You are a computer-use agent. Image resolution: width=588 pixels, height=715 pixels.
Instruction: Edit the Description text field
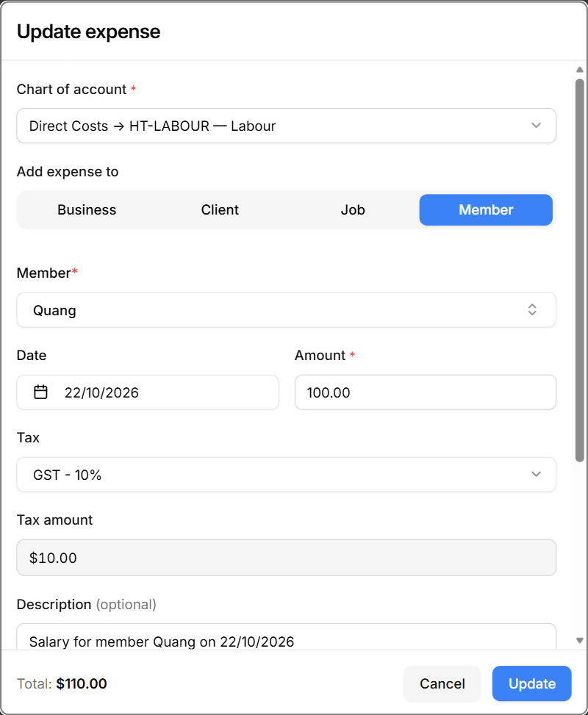point(286,637)
